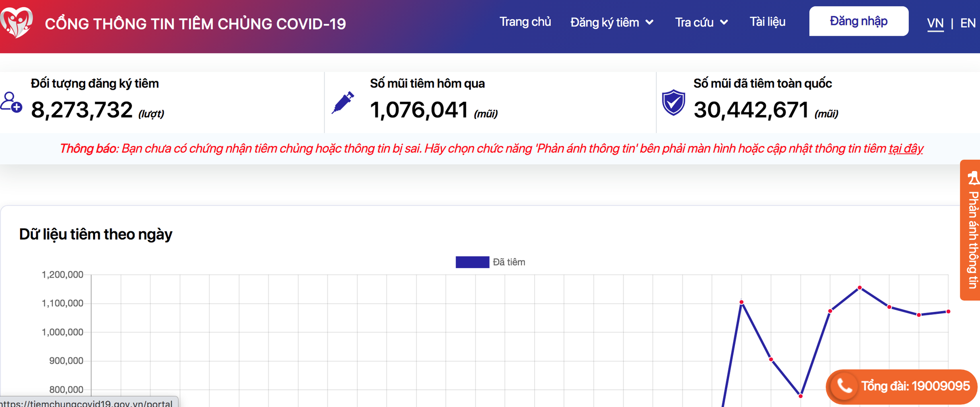Open the Tài liệu menu item
Viewport: 980px width, 407px height.
[767, 22]
